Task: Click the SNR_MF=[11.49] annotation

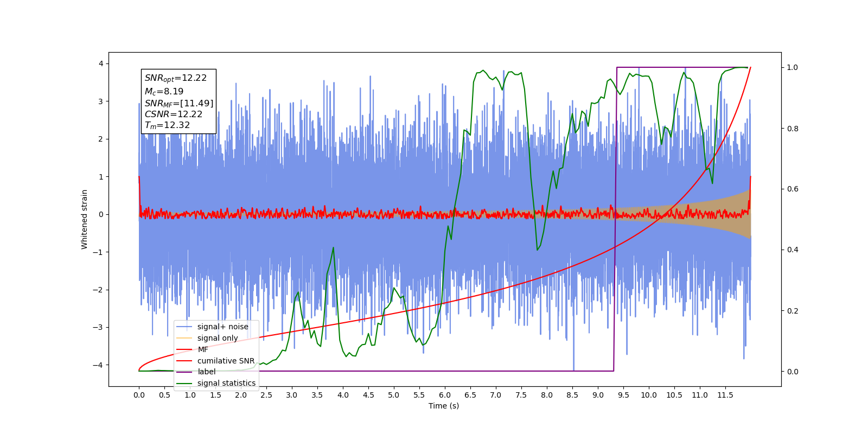Action: tap(179, 103)
